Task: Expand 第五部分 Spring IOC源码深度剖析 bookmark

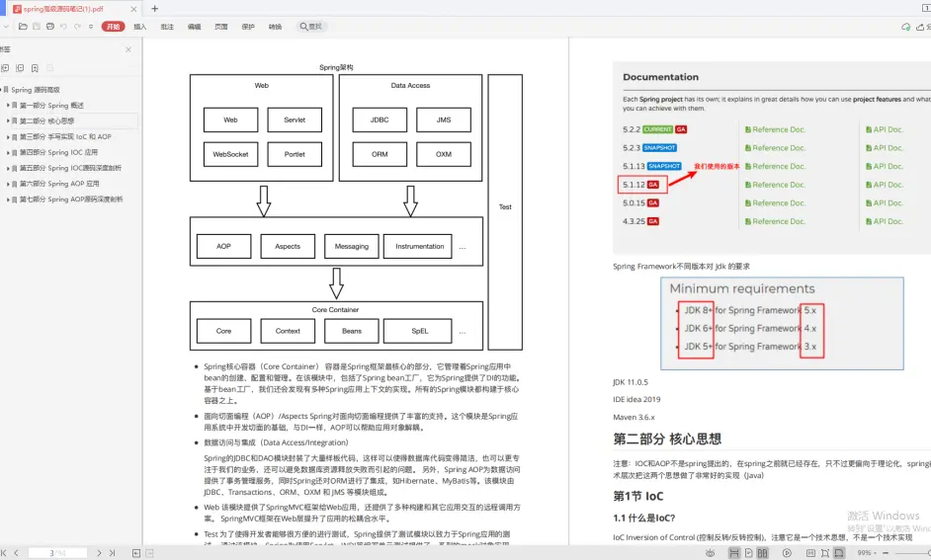Action: click(x=8, y=168)
